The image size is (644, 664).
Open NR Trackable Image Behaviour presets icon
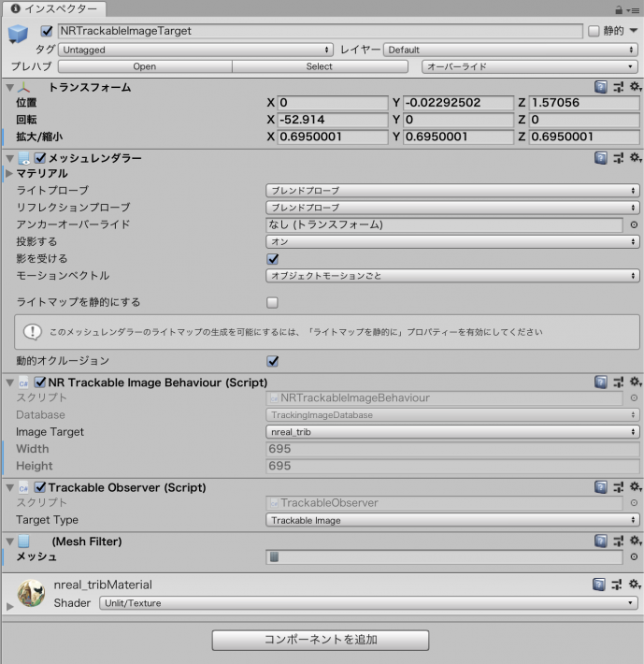pyautogui.click(x=618, y=383)
